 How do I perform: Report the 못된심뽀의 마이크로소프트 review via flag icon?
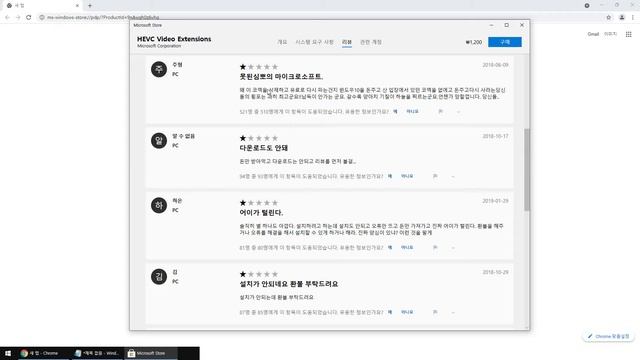(440, 111)
